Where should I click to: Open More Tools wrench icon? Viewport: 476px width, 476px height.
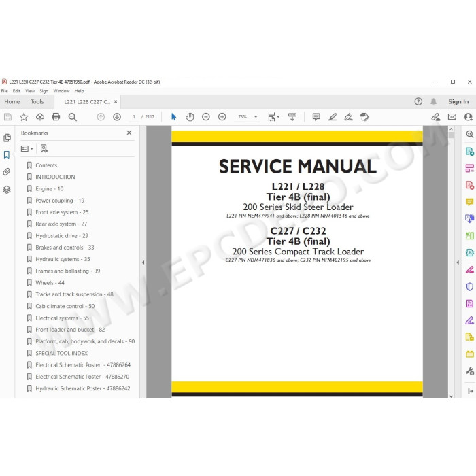[x=470, y=371]
